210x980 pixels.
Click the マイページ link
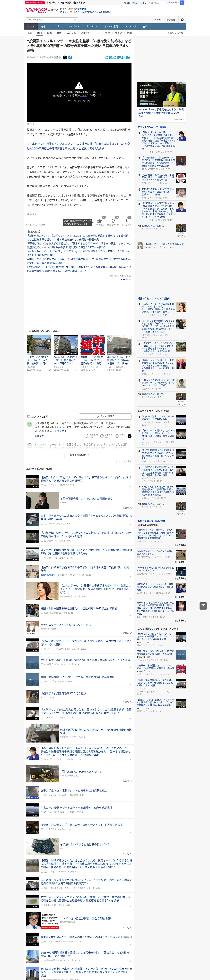[x=157, y=19]
